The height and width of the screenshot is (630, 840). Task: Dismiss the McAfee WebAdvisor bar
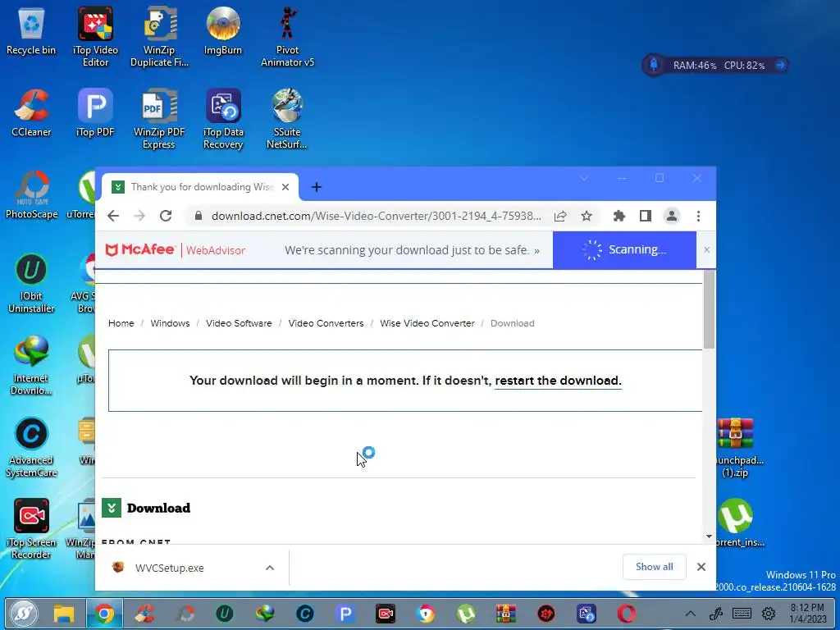pyautogui.click(x=706, y=249)
